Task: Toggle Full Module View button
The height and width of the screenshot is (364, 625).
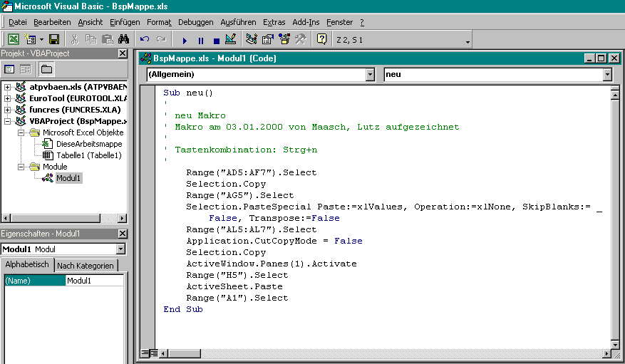Action: tap(153, 353)
